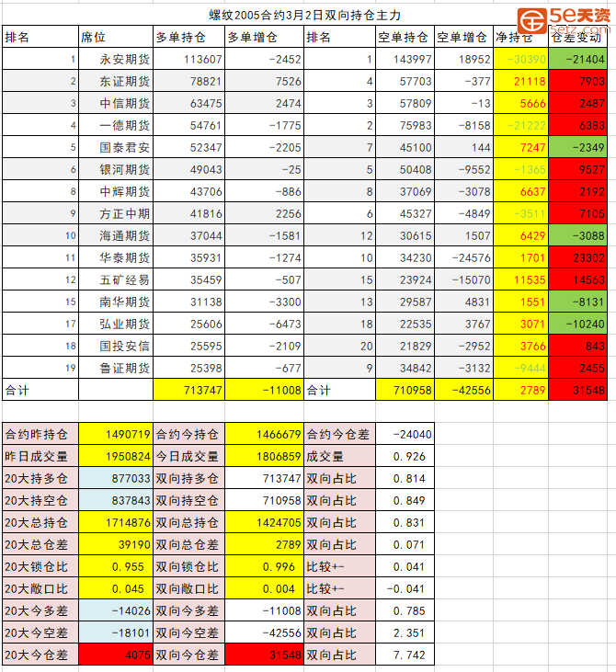Select the 仓差变动 header cell
The image size is (616, 672).
coord(578,38)
